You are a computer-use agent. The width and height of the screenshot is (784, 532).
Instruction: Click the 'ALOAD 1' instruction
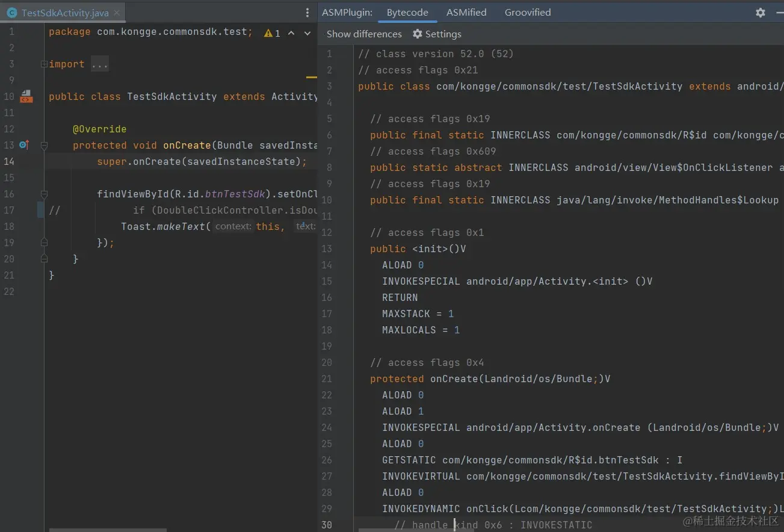coord(403,411)
